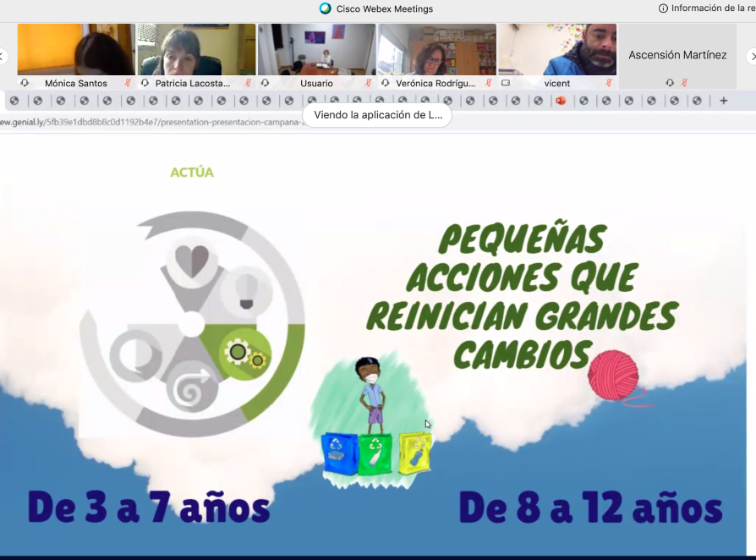Image resolution: width=756 pixels, height=560 pixels.
Task: Open a new browser tab with plus
Action: coord(723,101)
